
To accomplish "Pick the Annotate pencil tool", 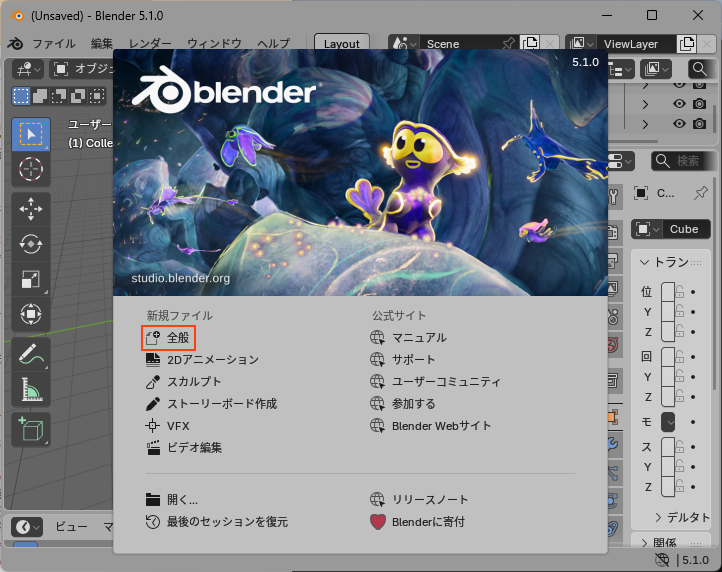I will 31,355.
